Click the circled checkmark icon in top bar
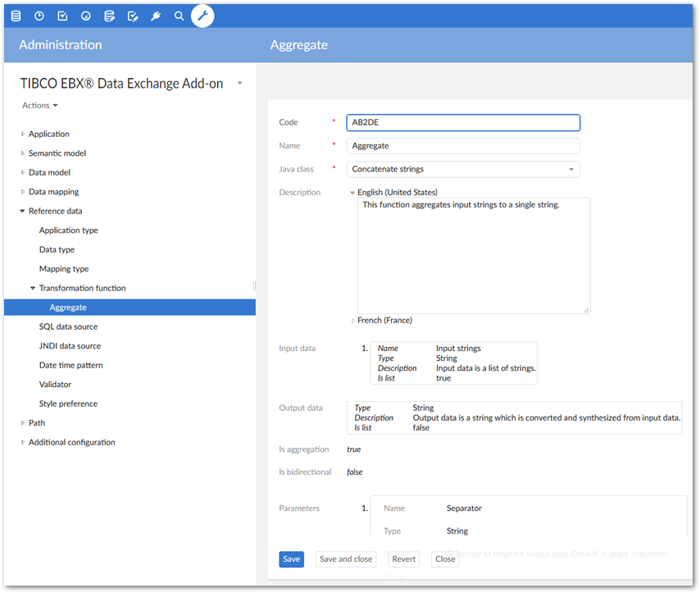700x593 pixels. pos(86,16)
